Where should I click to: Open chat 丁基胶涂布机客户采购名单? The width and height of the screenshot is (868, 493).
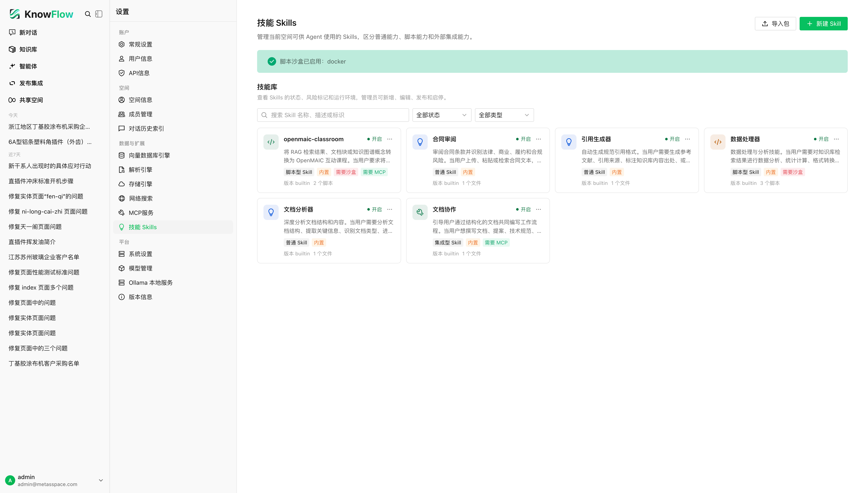coord(44,364)
